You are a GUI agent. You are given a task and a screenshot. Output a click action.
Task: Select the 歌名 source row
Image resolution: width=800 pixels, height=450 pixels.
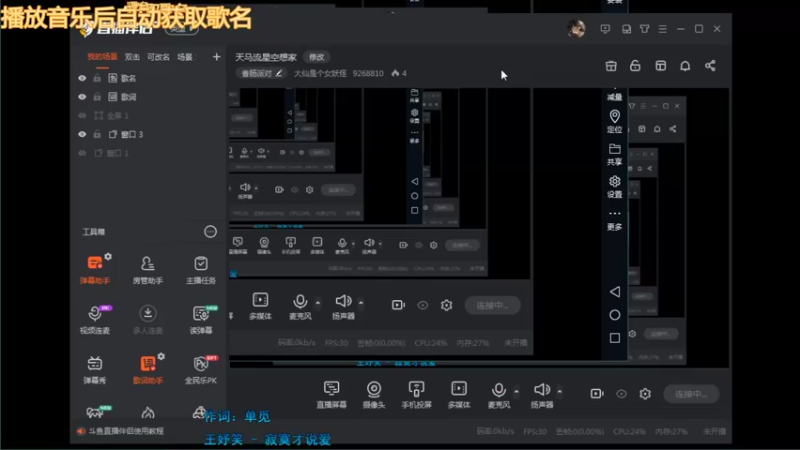pos(148,78)
